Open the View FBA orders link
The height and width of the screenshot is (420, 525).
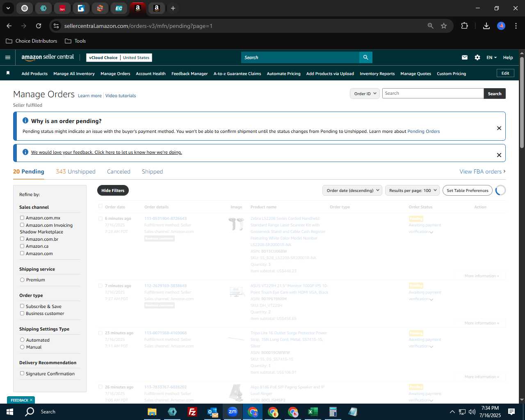coord(482,171)
